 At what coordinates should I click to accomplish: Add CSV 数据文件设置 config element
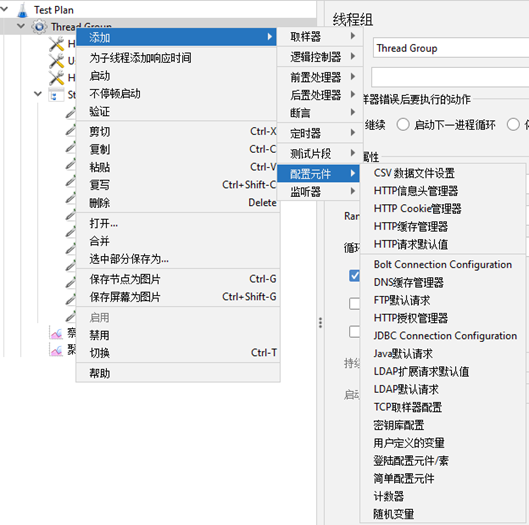(x=443, y=173)
